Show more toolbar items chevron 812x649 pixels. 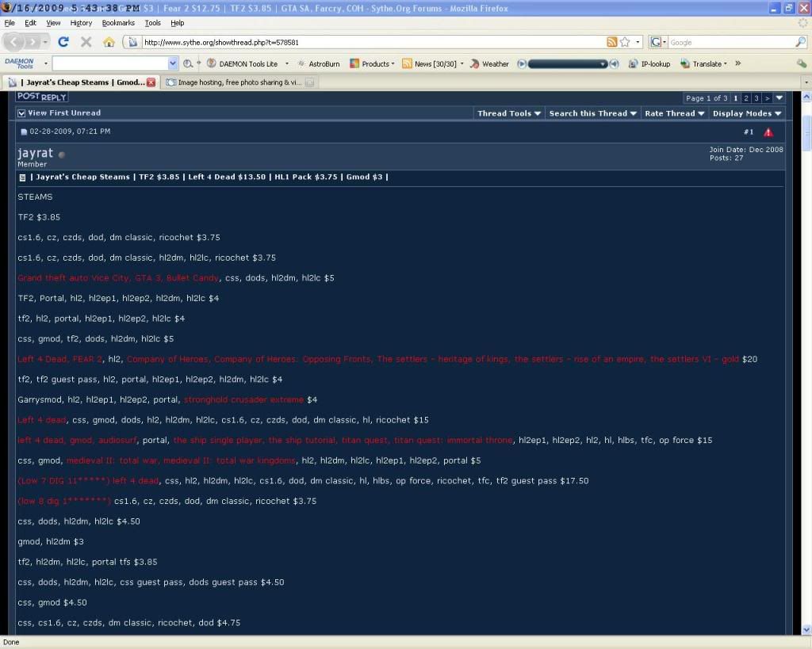(738, 63)
